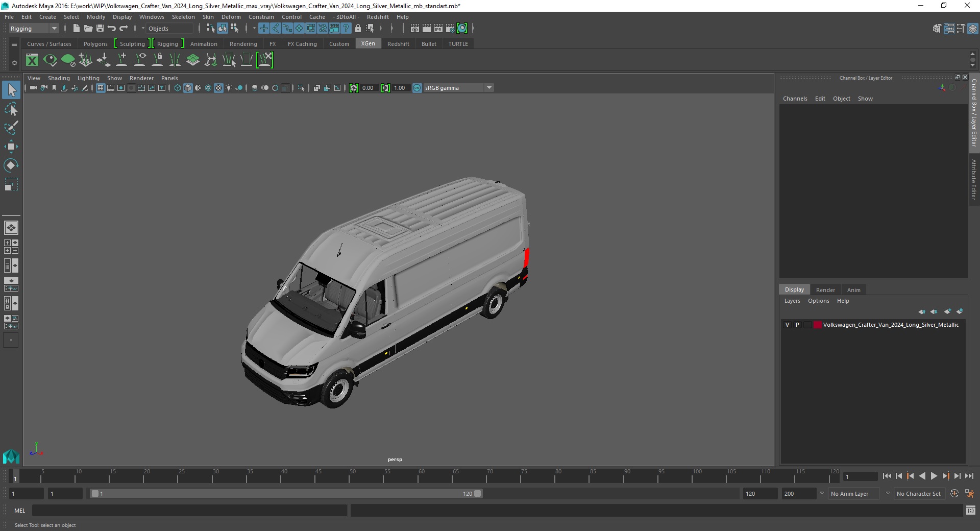This screenshot has width=980, height=531.
Task: Toggle layer playback P box
Action: coord(797,325)
